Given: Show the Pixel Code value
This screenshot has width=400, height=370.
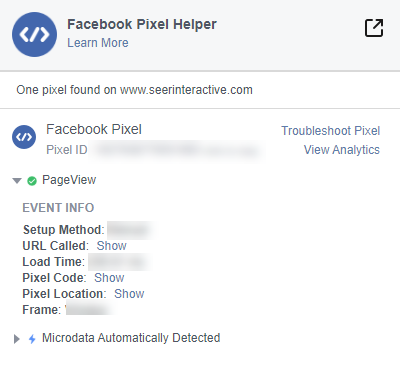Looking at the screenshot, I should tap(109, 278).
